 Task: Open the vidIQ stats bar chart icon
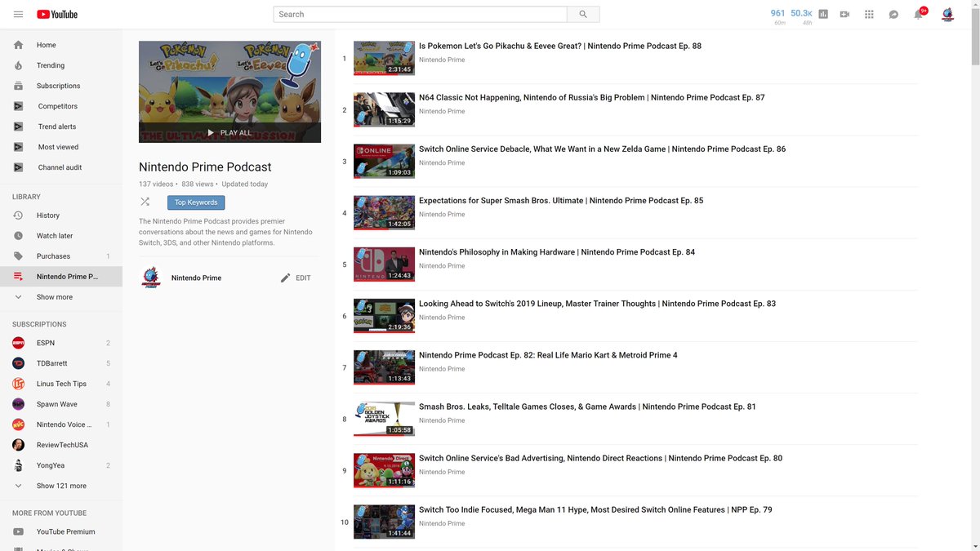823,14
